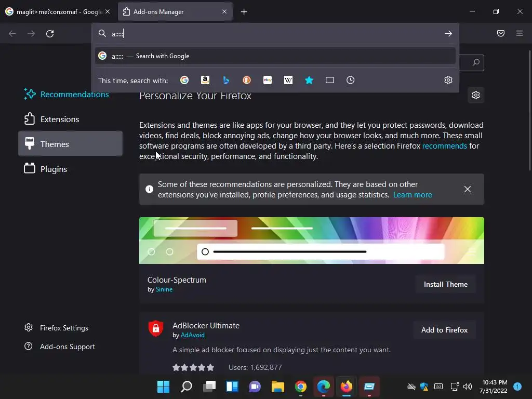Click the AdBlocker Ultimate shield icon
532x399 pixels.
tap(156, 328)
